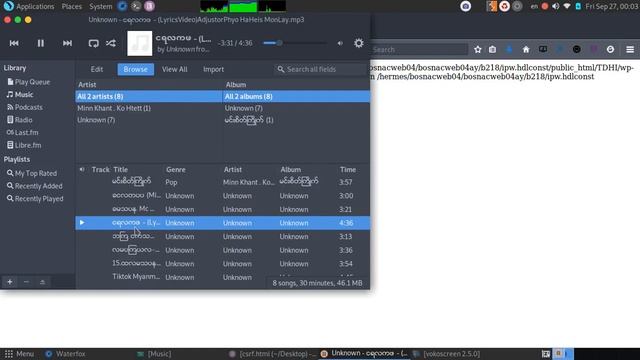Switch to vokoscreen 2.5.0 taskbar window

[447, 354]
